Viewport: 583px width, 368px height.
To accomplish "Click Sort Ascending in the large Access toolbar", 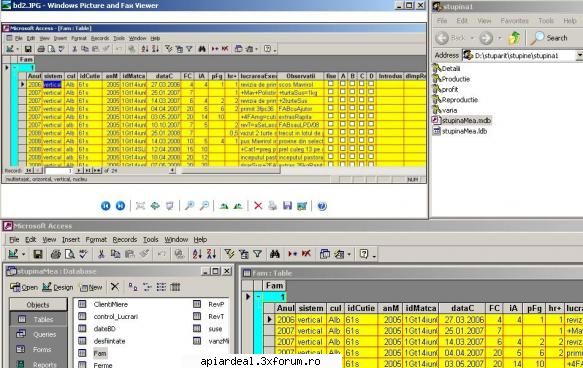I will [197, 254].
